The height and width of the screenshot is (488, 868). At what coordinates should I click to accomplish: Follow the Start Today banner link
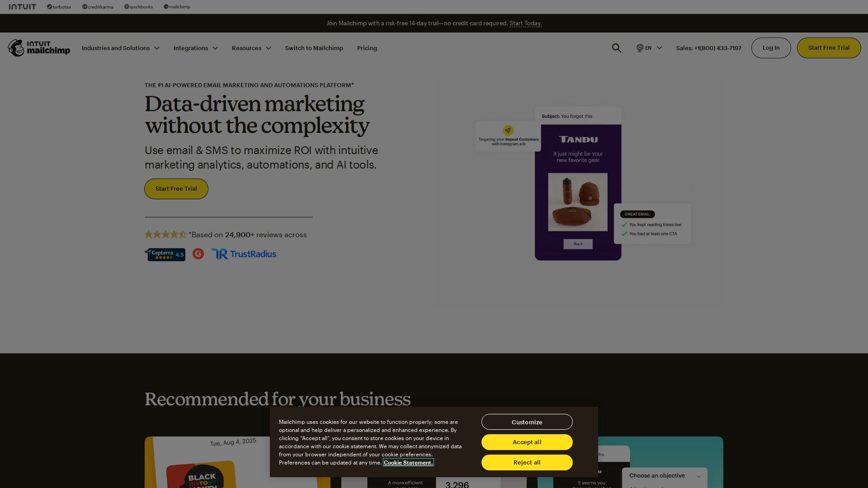[x=525, y=23]
